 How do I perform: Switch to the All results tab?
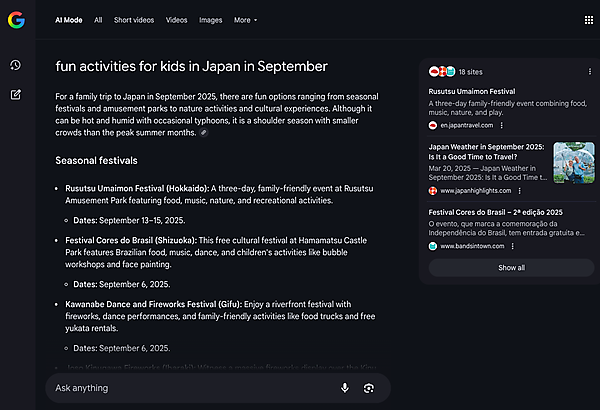point(98,20)
